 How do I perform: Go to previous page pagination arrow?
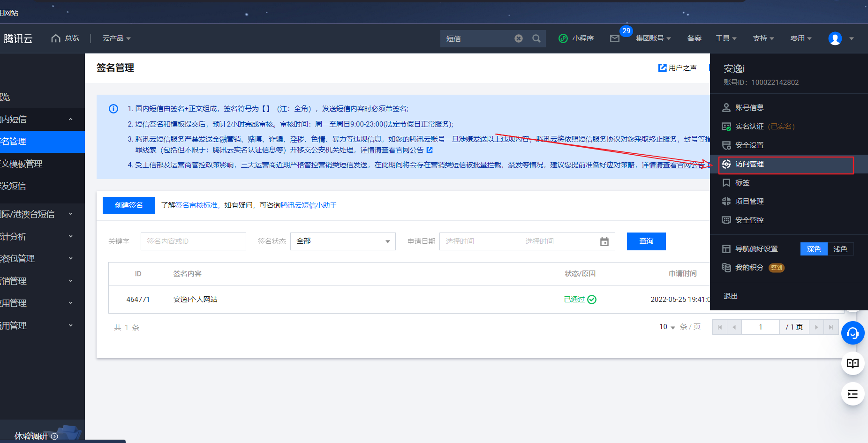[734, 327]
